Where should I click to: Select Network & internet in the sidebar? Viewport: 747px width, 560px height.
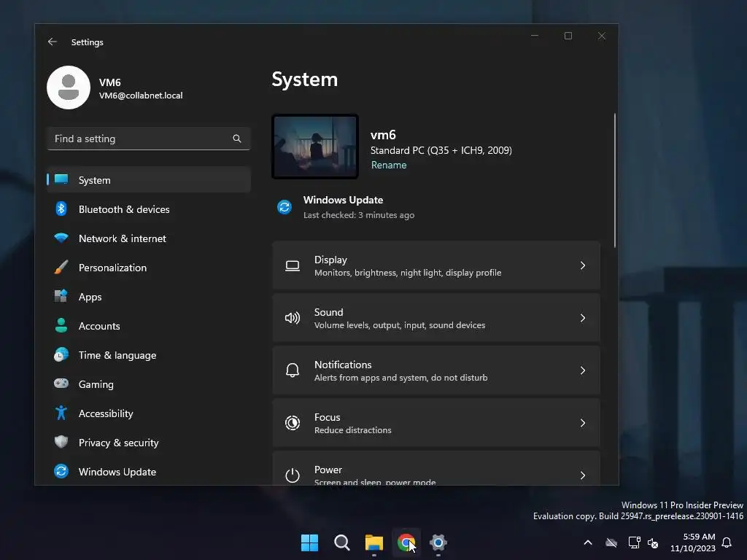click(x=149, y=238)
